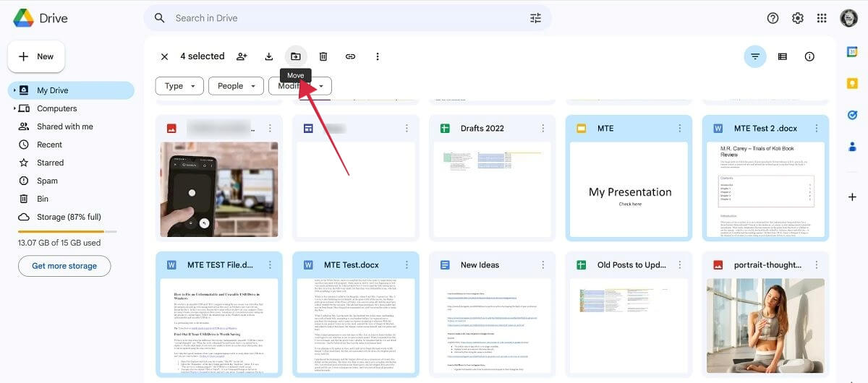Go to My Drive
868x383 pixels.
(71, 90)
